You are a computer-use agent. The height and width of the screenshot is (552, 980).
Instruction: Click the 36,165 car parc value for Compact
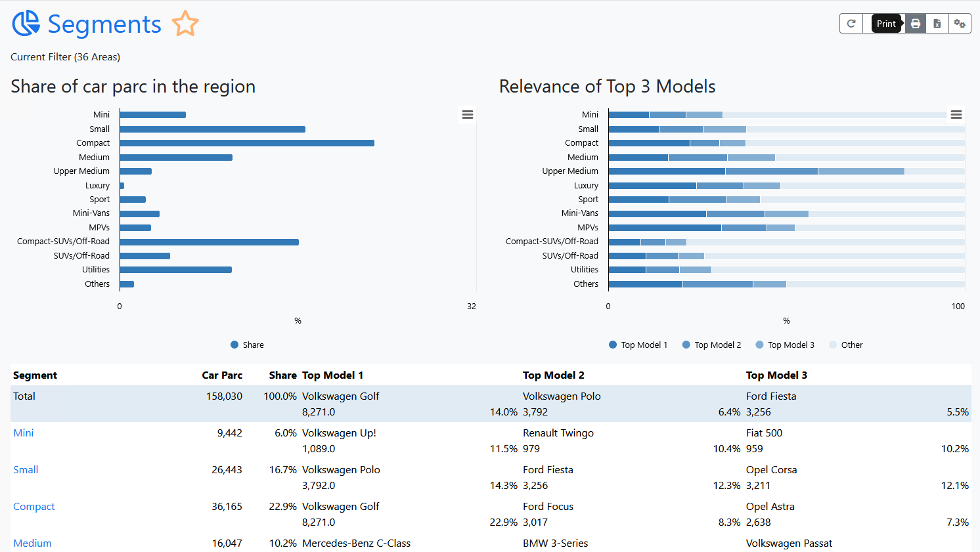[227, 507]
